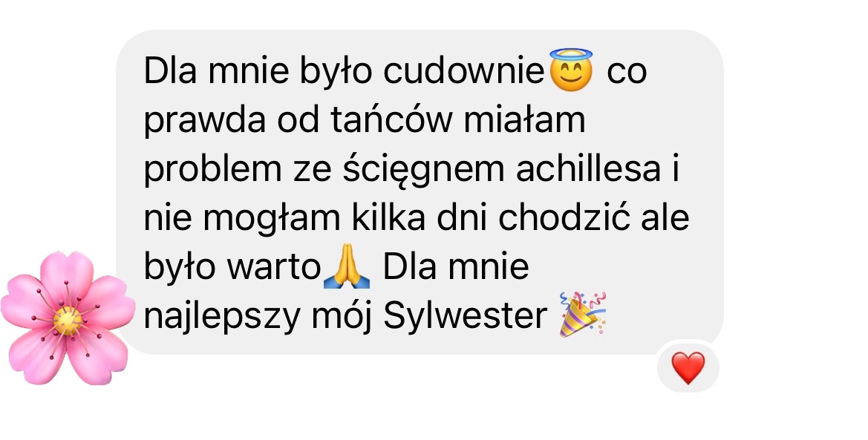
Task: Click the word "najlepszy" on the last line
Action: click(x=221, y=317)
